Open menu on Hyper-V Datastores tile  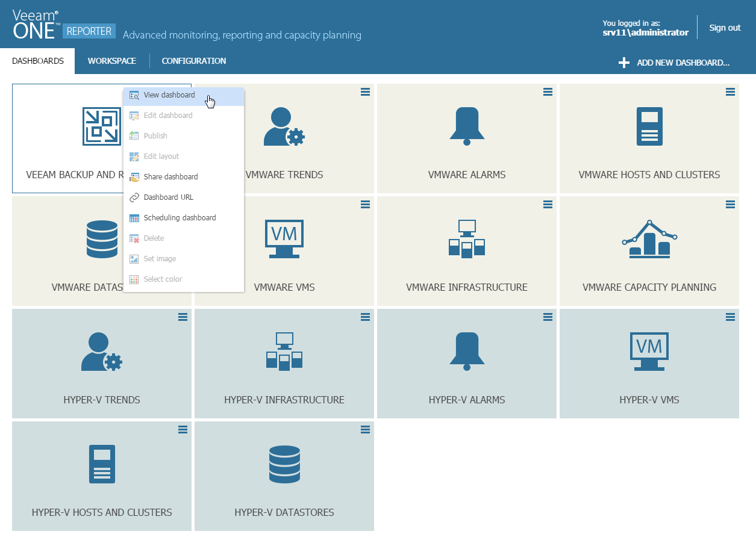(x=365, y=429)
